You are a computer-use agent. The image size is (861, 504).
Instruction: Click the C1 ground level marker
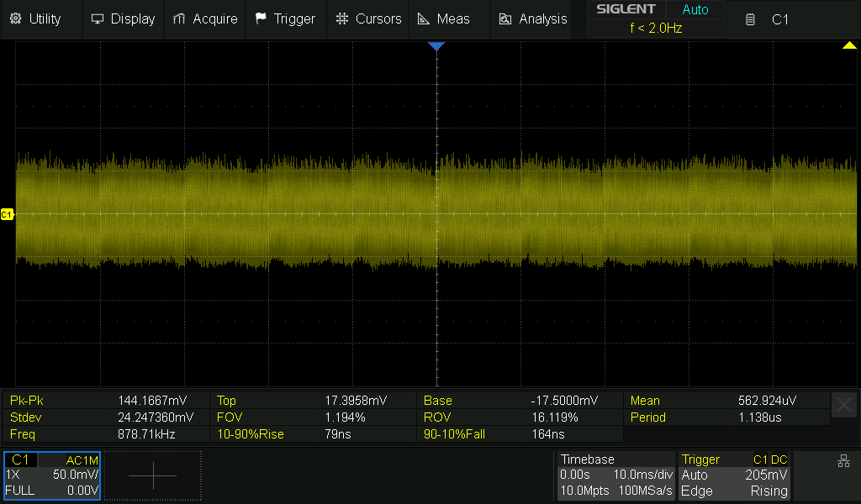coord(7,214)
